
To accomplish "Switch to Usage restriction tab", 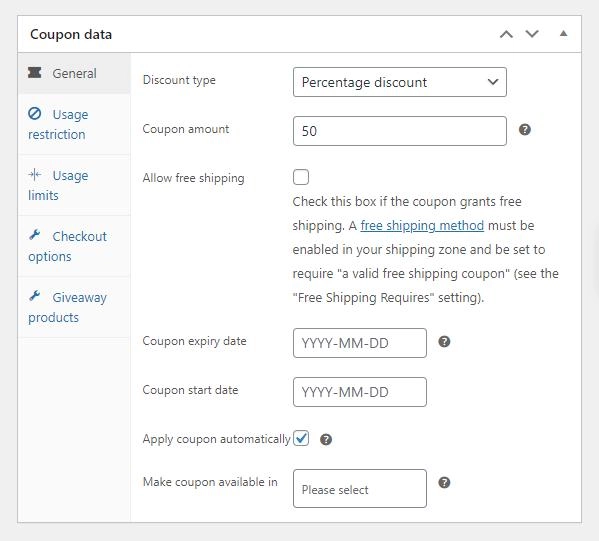I will pyautogui.click(x=74, y=124).
